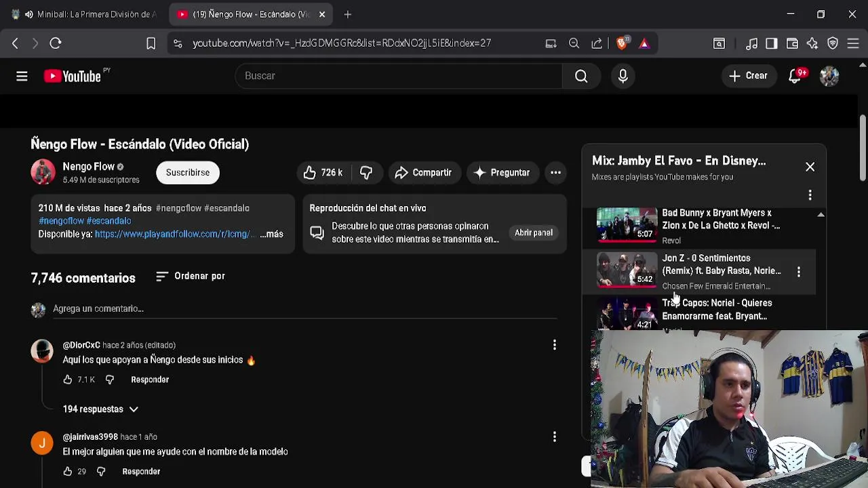This screenshot has height=488, width=868.
Task: Subscribe with the Suscribirse button
Action: click(188, 173)
